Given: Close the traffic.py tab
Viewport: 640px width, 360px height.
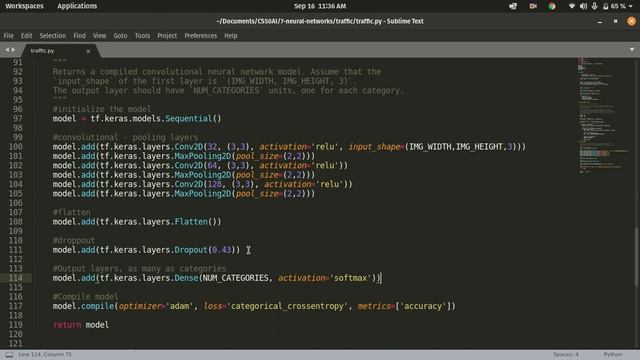Looking at the screenshot, I should click(x=88, y=51).
